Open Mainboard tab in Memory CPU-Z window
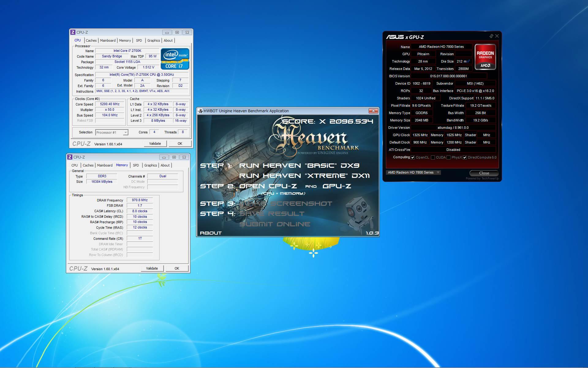Viewport: 588px width, 368px height. click(105, 165)
